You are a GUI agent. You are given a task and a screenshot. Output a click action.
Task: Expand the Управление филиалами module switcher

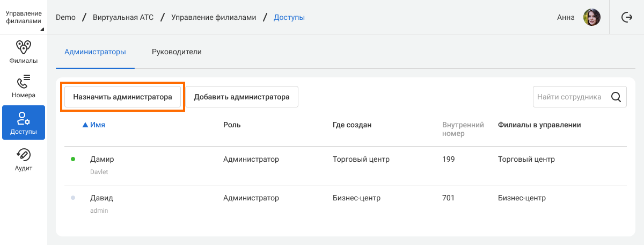23,17
